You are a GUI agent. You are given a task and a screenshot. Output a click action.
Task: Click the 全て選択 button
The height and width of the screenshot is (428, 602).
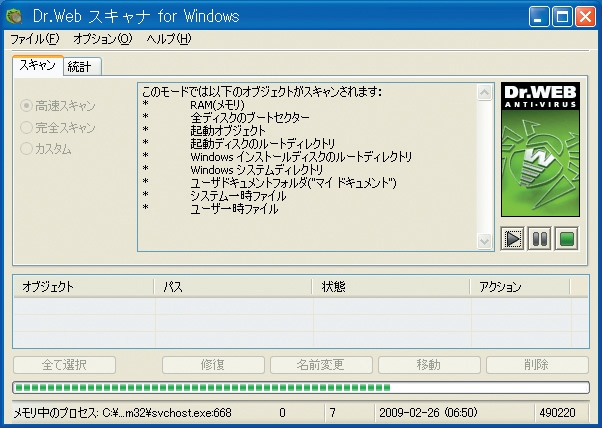click(64, 365)
